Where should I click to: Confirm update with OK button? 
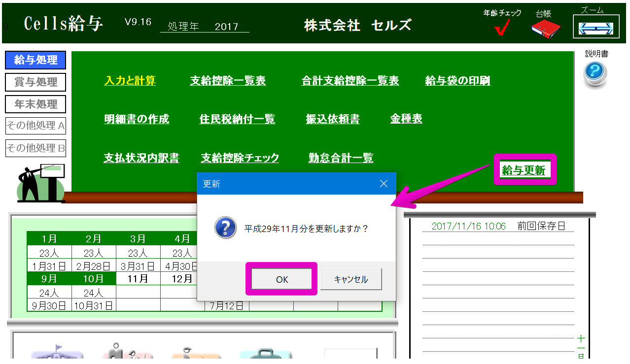pos(281,279)
